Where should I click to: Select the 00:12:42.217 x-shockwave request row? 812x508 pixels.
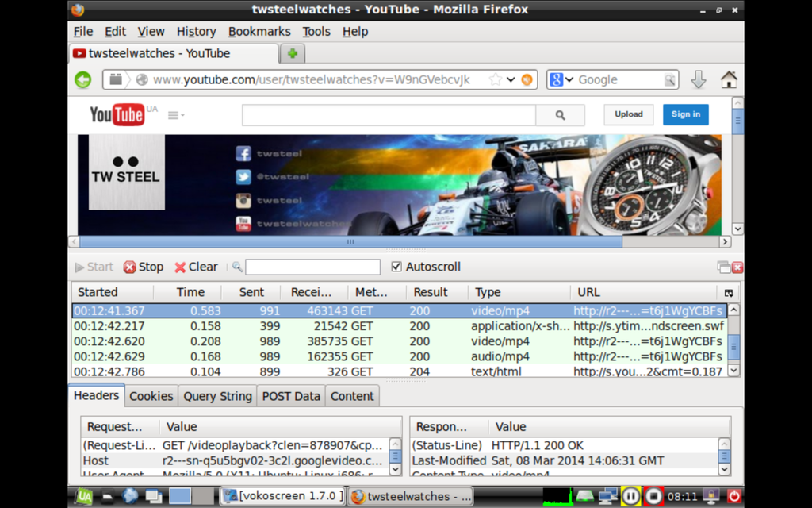(400, 326)
